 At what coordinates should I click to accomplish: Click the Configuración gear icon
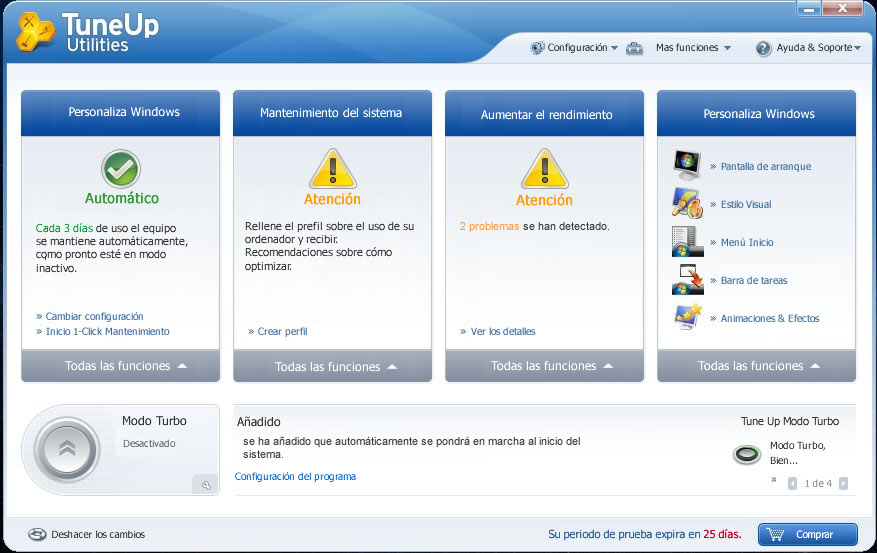(537, 48)
